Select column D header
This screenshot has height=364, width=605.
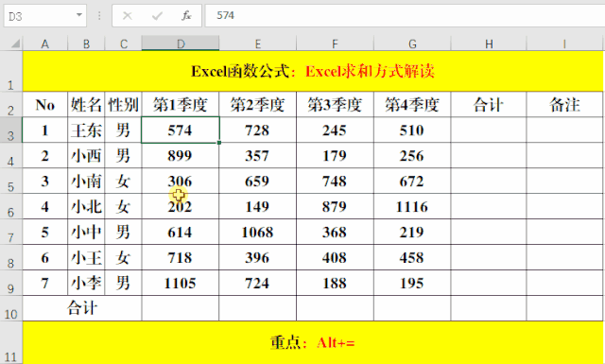click(181, 43)
